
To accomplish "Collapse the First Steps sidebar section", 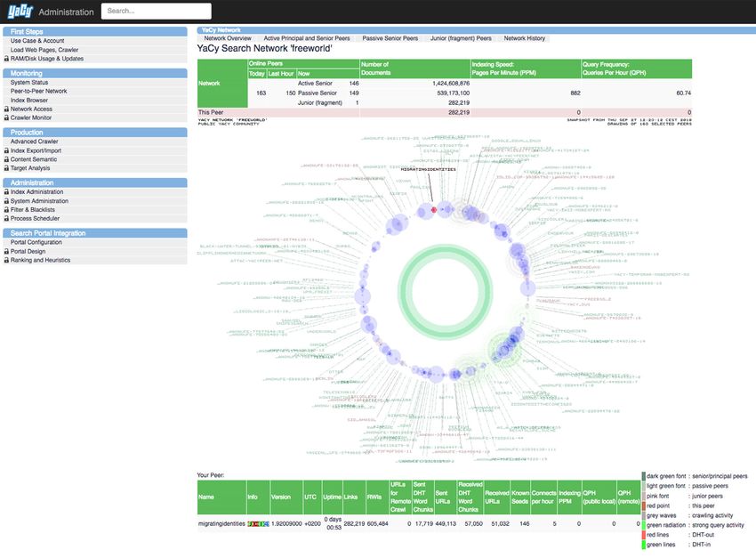I will [95, 32].
